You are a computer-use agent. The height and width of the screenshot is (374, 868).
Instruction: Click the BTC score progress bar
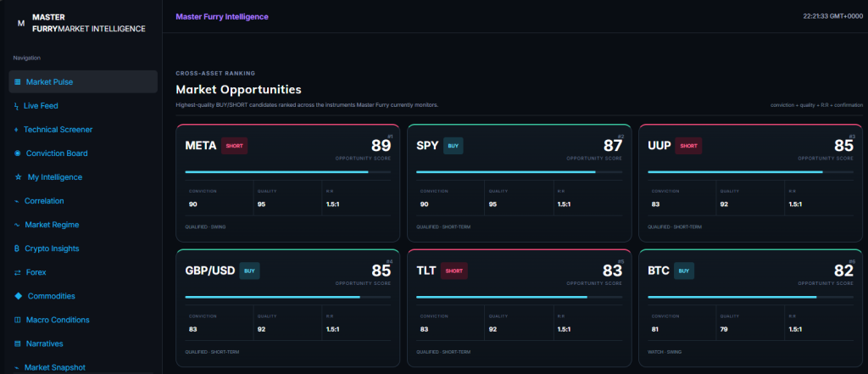tap(750, 298)
